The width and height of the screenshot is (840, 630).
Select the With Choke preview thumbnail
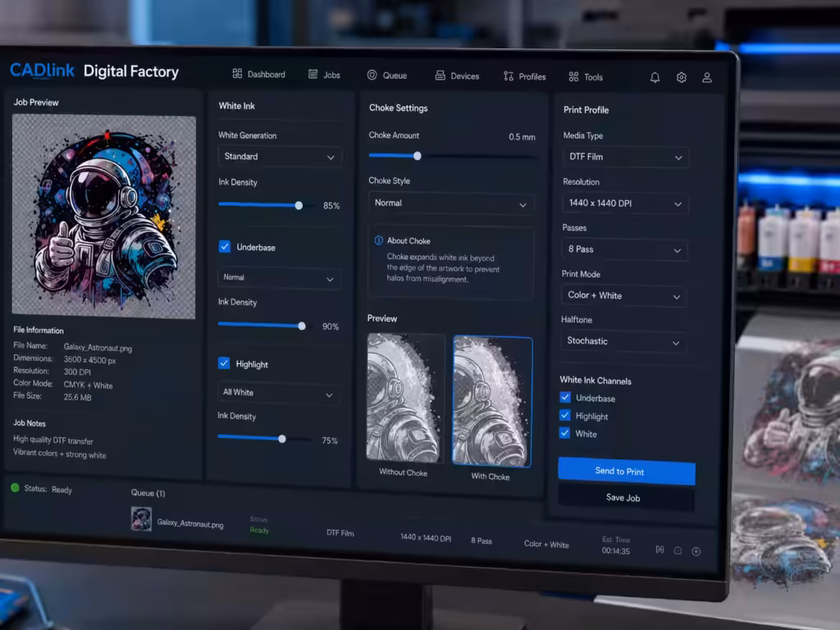tap(492, 401)
